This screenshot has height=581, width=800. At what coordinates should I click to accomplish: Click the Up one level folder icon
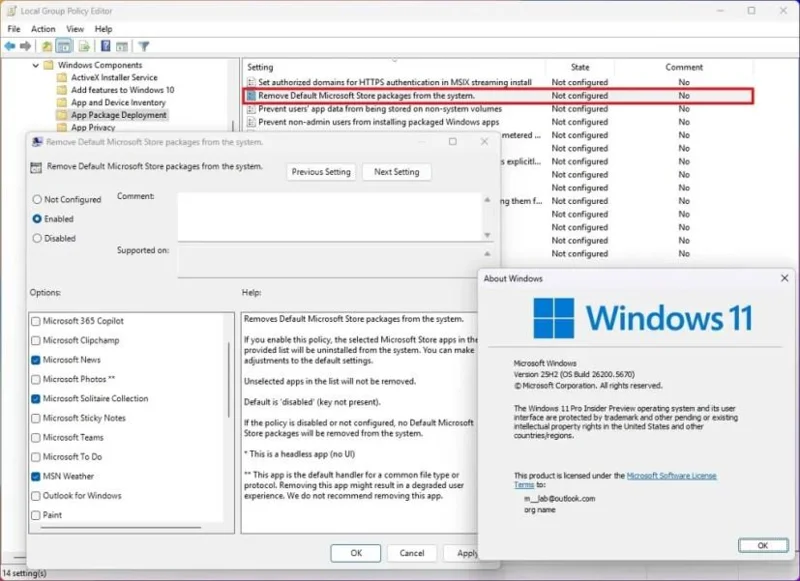pos(47,46)
